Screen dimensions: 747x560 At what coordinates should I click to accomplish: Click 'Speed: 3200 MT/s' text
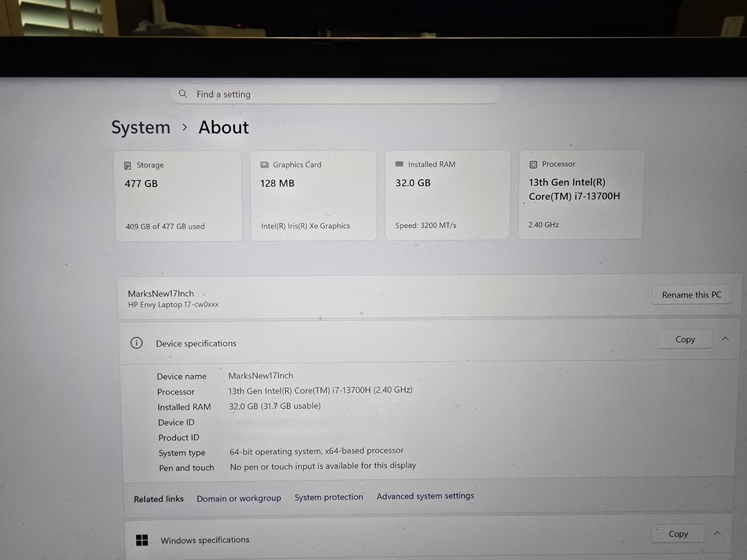(x=426, y=225)
